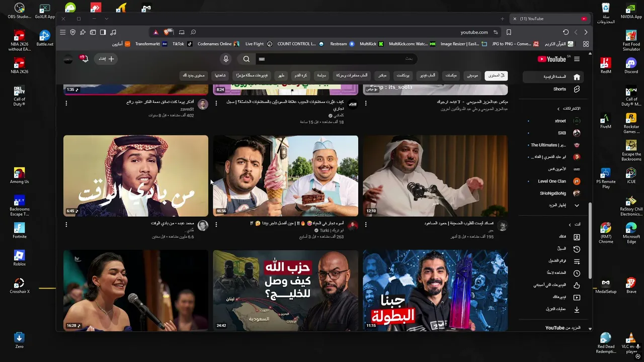644x362 pixels.
Task: Click the cast screen icon in address bar
Action: point(182,32)
